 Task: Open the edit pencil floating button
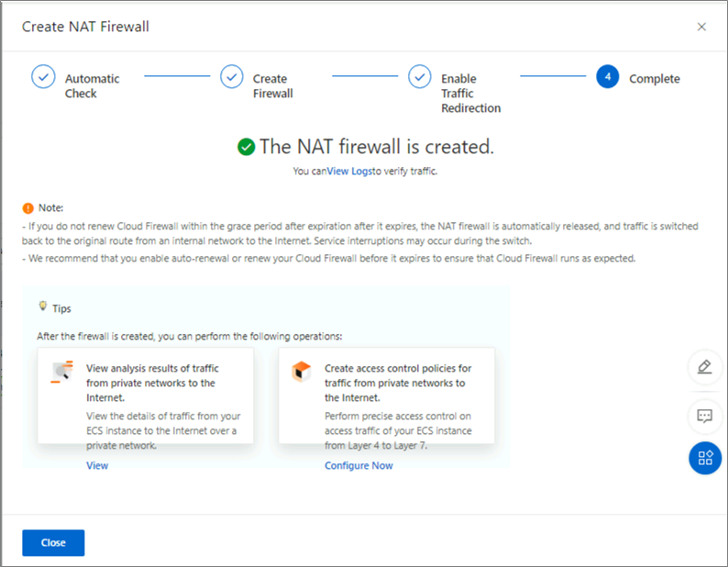click(704, 367)
